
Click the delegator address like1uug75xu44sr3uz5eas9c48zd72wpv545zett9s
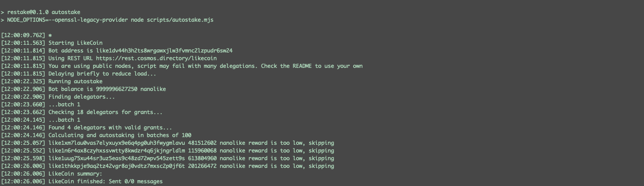point(116,158)
